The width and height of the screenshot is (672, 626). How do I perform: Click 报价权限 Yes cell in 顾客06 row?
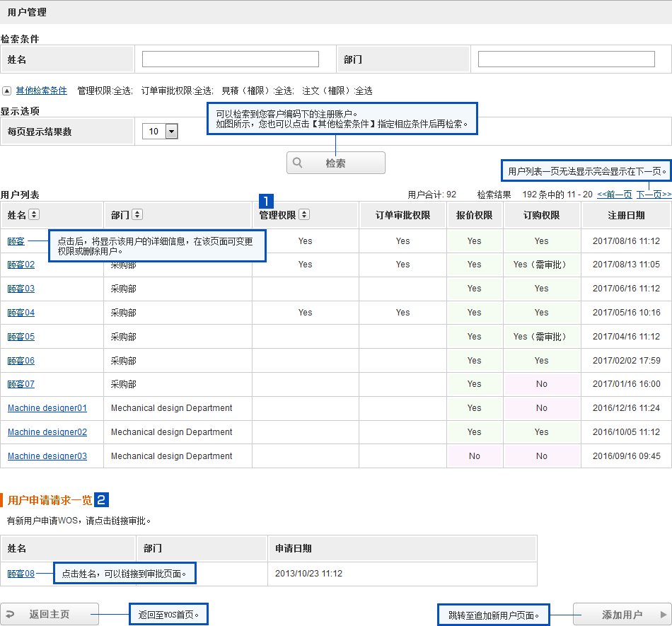point(475,360)
